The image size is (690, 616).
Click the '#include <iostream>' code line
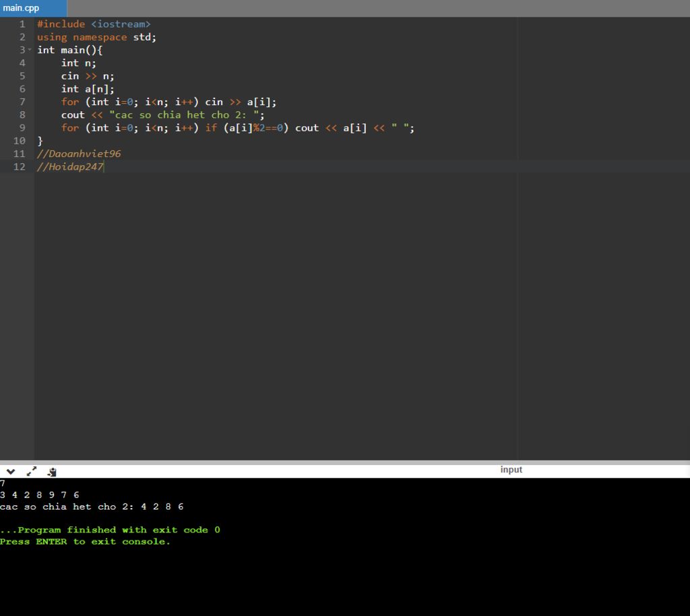tap(94, 24)
